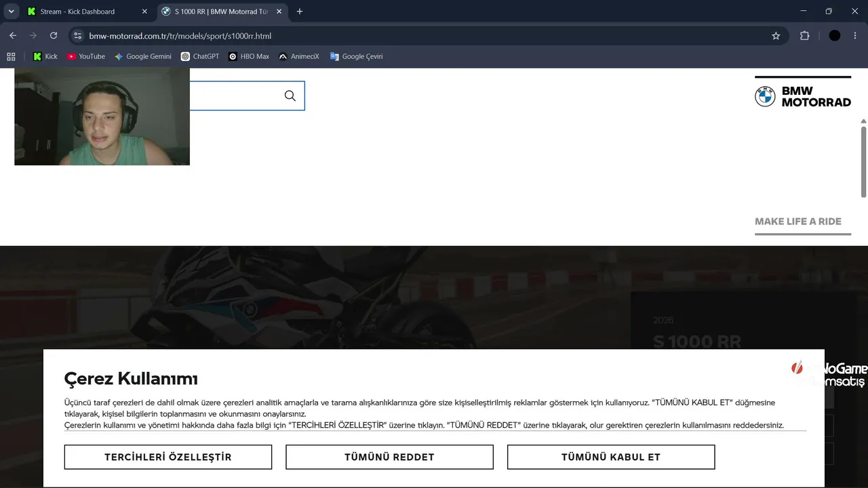
Task: Click the page vertical scrollbar thumb
Action: [x=863, y=162]
